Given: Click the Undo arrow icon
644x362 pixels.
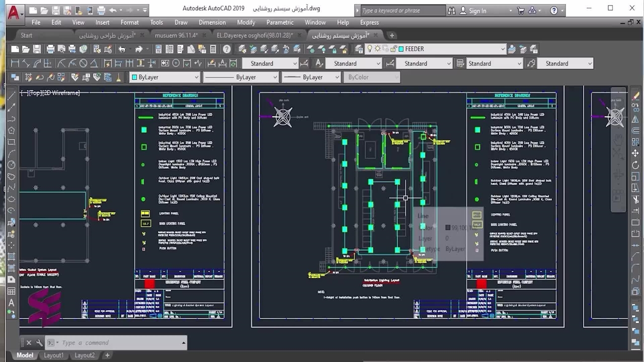Looking at the screenshot, I should 122,49.
